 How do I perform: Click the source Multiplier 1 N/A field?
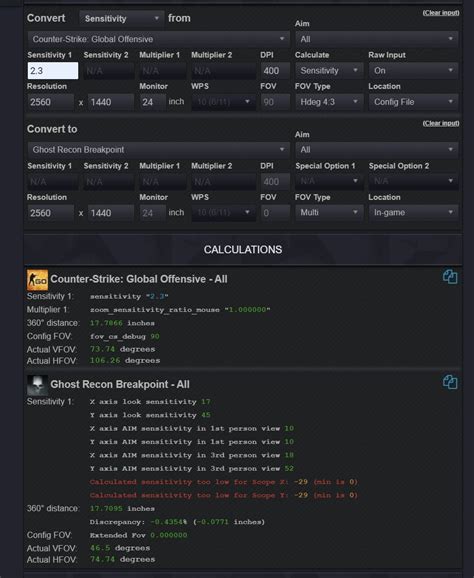[x=163, y=70]
